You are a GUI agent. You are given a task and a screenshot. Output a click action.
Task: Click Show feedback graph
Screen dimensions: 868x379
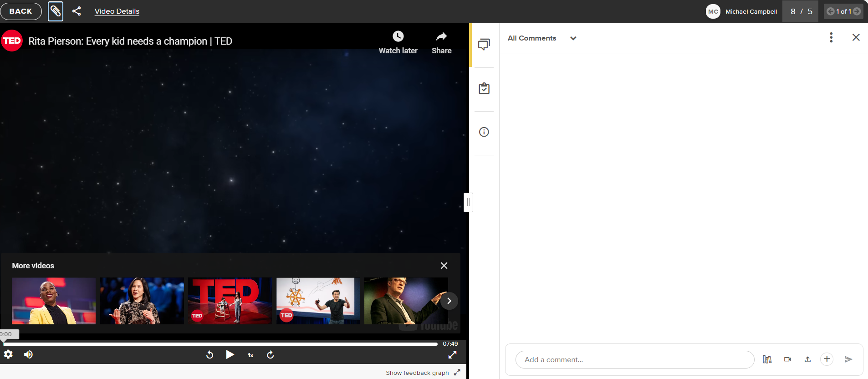(417, 373)
